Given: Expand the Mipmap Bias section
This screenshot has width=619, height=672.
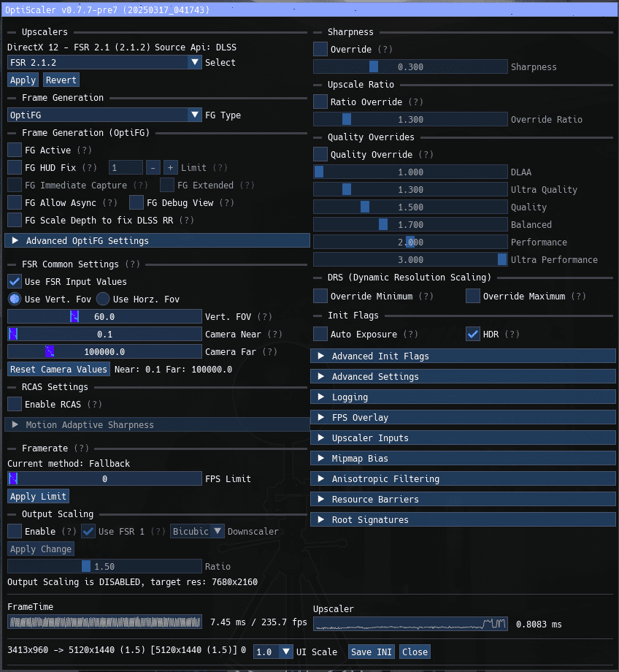Looking at the screenshot, I should tap(463, 458).
